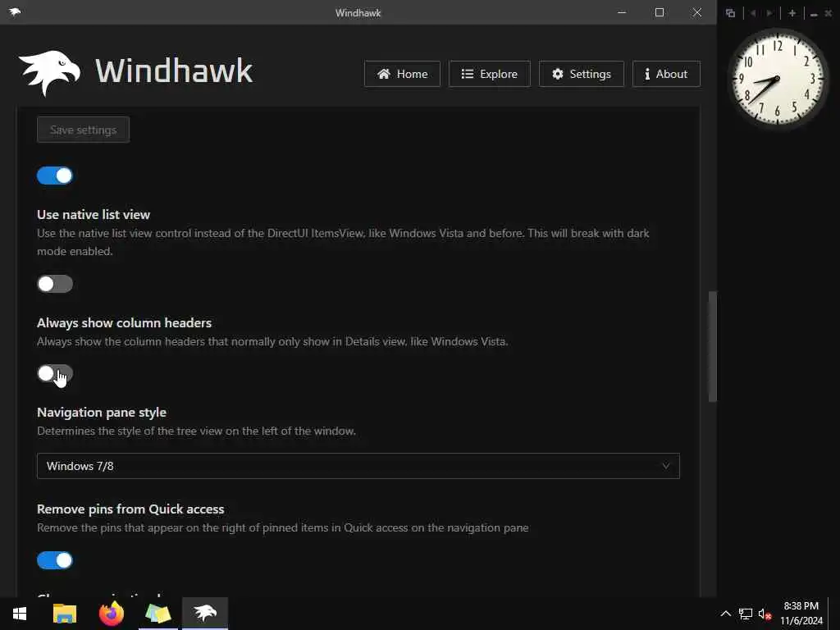Close the Windhawk window
The height and width of the screenshot is (630, 840).
click(x=697, y=12)
